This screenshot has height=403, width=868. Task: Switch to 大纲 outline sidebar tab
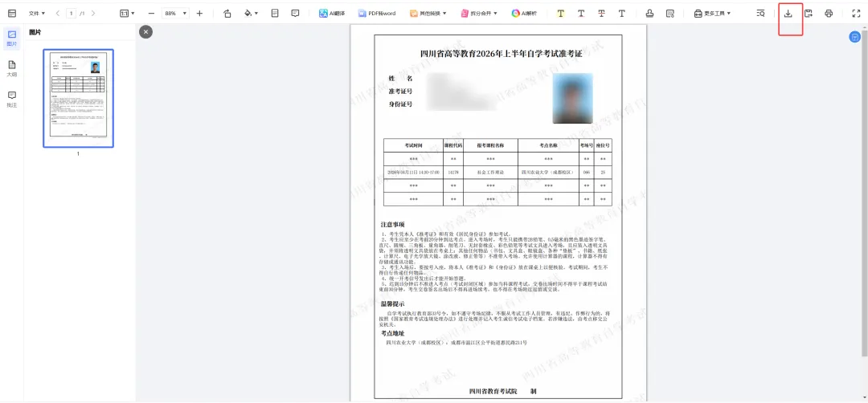tap(11, 68)
